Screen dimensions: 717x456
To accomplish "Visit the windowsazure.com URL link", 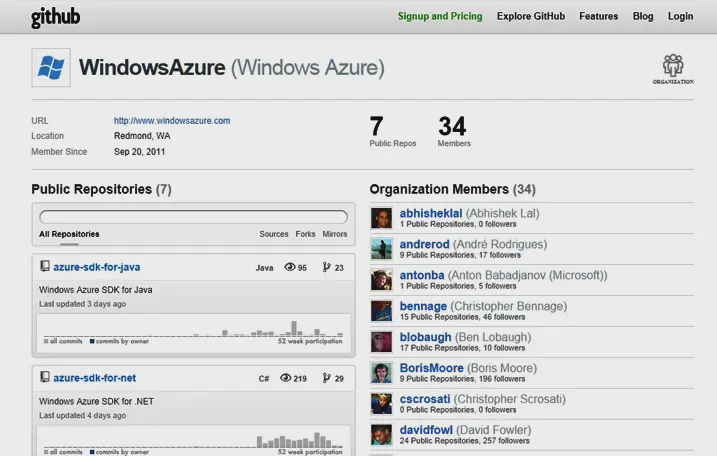I will [171, 121].
